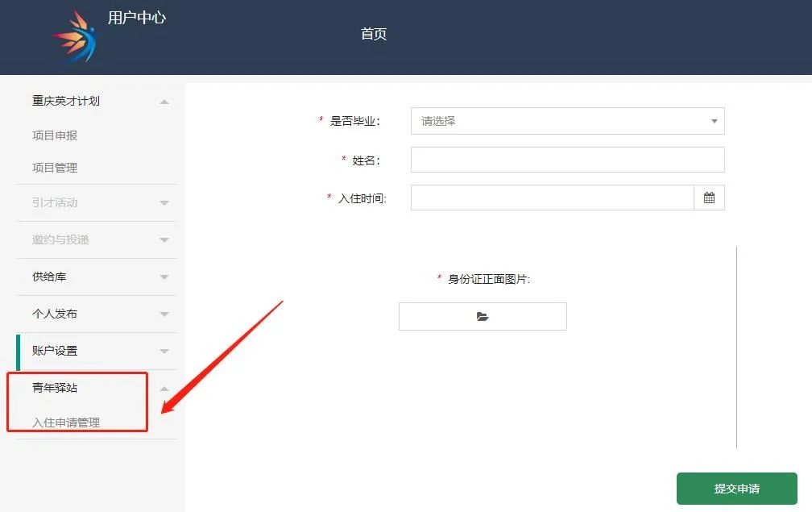Image resolution: width=812 pixels, height=512 pixels.
Task: Click the 个人发布 menu heading
Action: tap(55, 314)
